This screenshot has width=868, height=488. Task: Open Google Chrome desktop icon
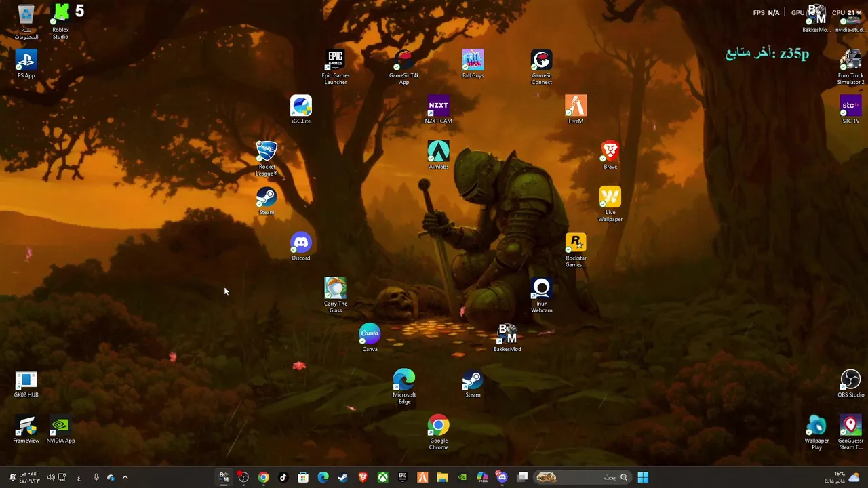[438, 432]
